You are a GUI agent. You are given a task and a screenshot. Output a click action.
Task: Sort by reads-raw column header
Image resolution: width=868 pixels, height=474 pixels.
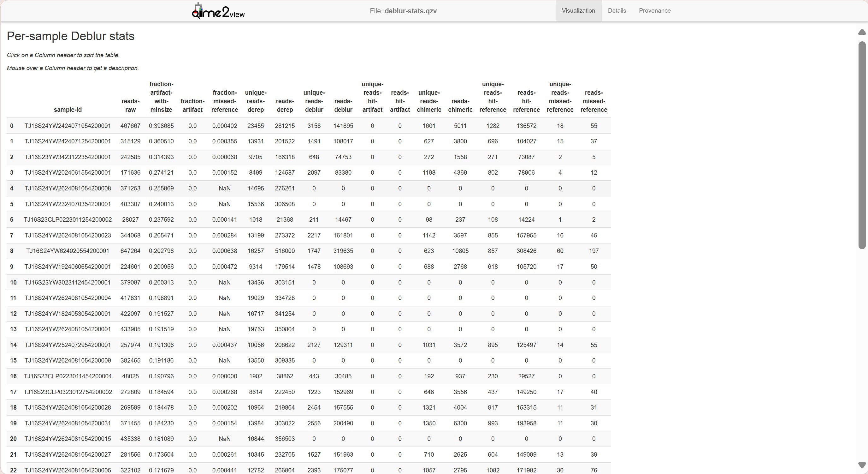[x=130, y=105]
